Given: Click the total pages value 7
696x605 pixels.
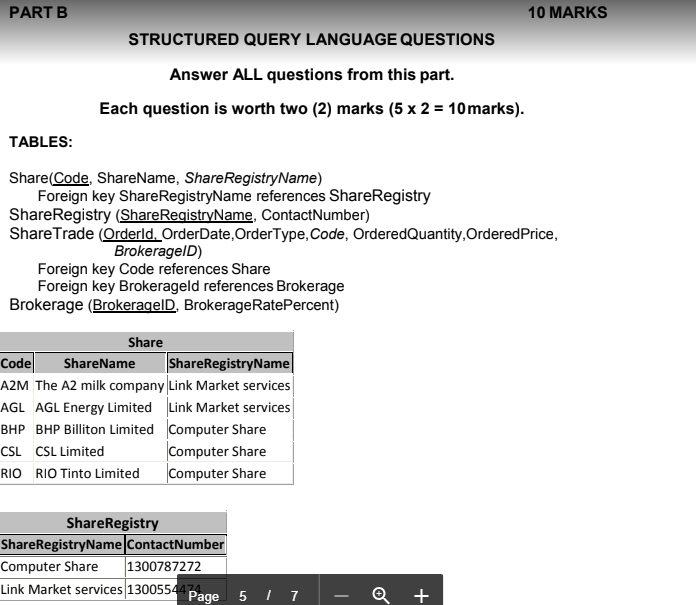Looking at the screenshot, I should pos(294,596).
